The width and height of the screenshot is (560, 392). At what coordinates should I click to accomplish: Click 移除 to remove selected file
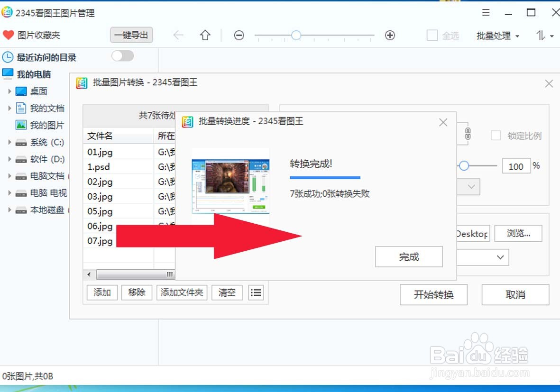pos(137,292)
